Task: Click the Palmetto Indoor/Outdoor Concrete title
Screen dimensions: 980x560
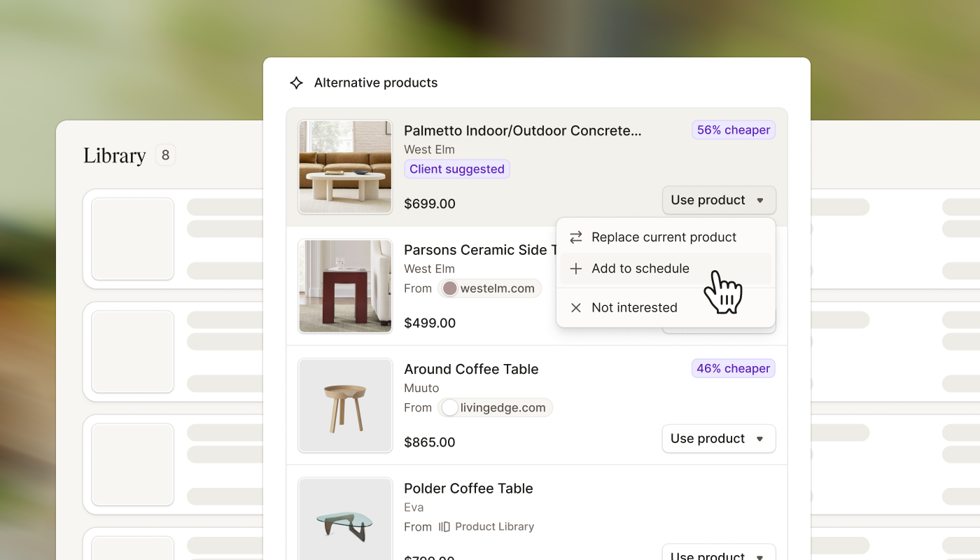Action: pyautogui.click(x=523, y=131)
